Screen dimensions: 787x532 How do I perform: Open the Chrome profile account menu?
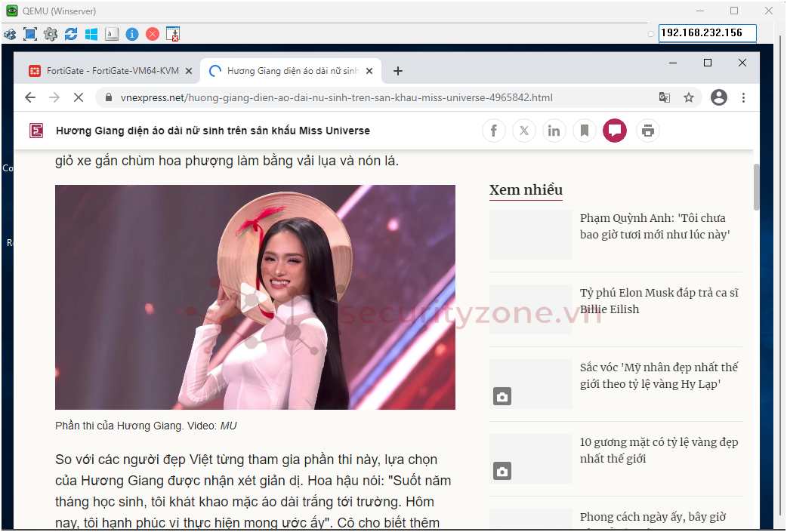719,97
